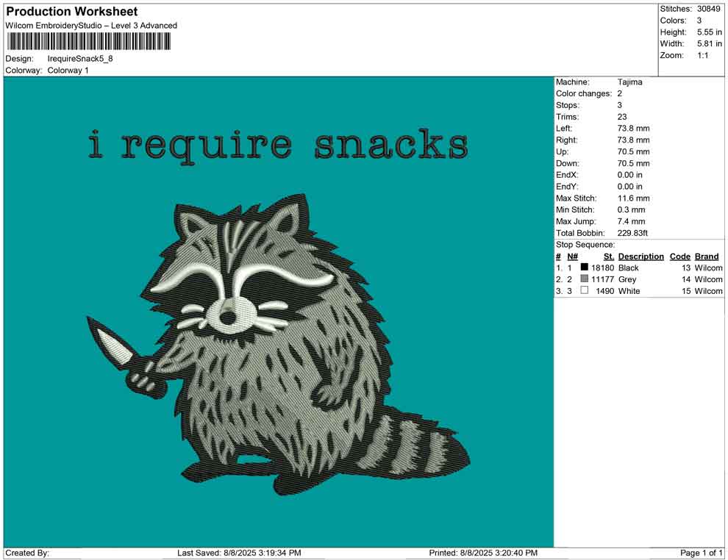Click the Black color swatch in stop sequence
This screenshot has width=728, height=560.
pos(584,267)
